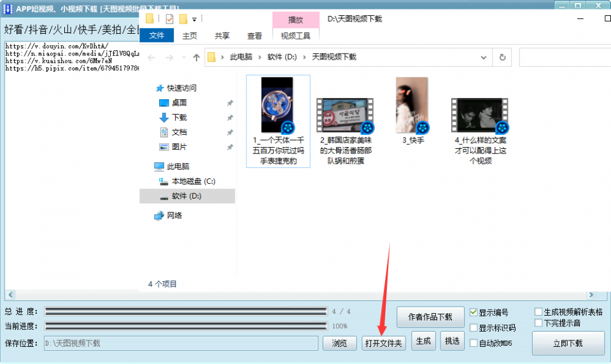Open 桌面 in the navigation pane
This screenshot has width=611, height=364.
click(179, 103)
